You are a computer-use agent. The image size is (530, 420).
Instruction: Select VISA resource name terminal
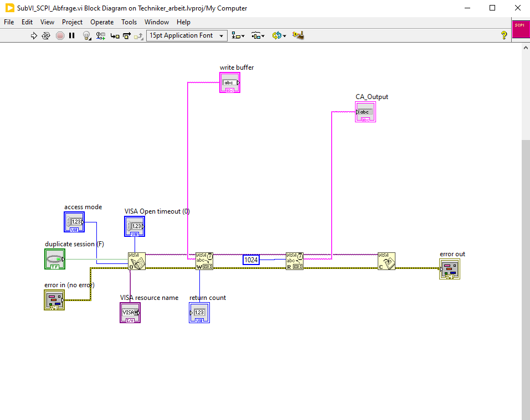tap(130, 313)
